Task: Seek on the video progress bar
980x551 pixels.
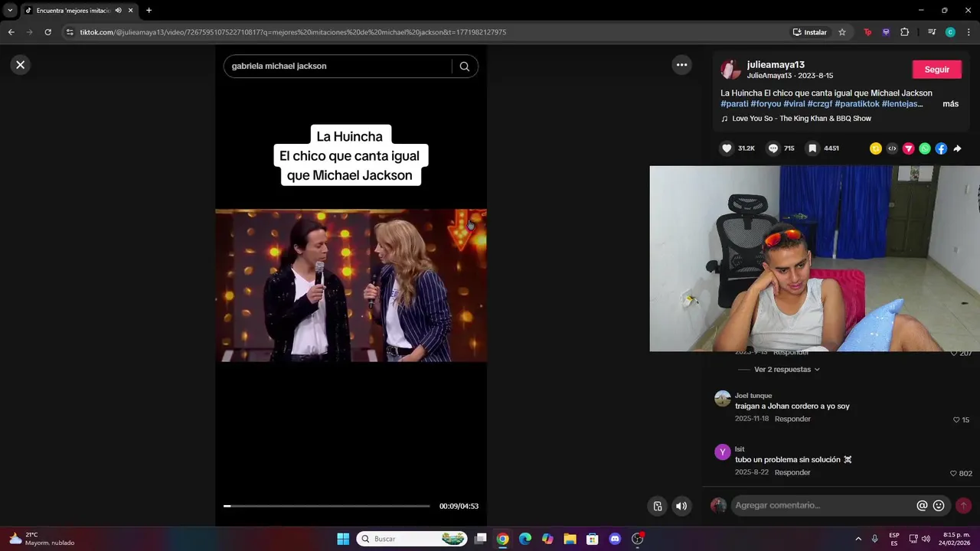Action: pyautogui.click(x=326, y=506)
